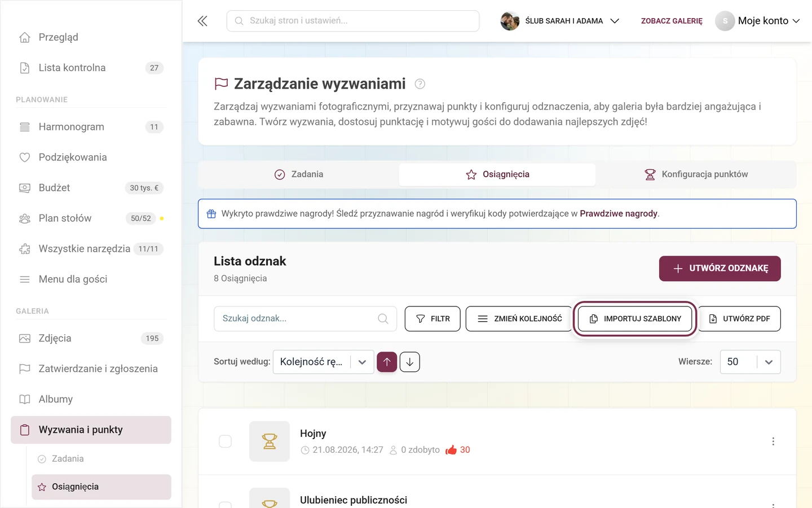Open the three-dot menu for Hojny

coord(773,441)
